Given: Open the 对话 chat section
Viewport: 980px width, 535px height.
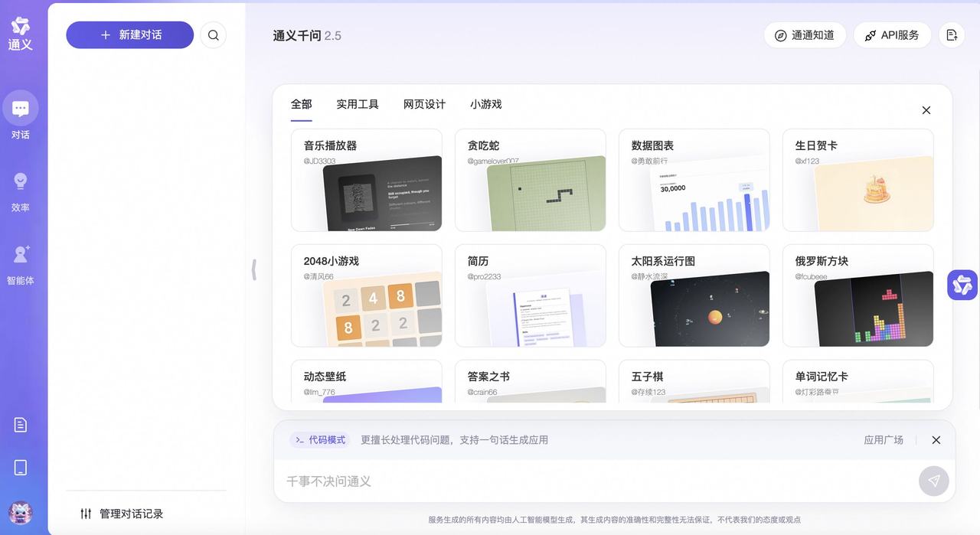Looking at the screenshot, I should tap(21, 116).
